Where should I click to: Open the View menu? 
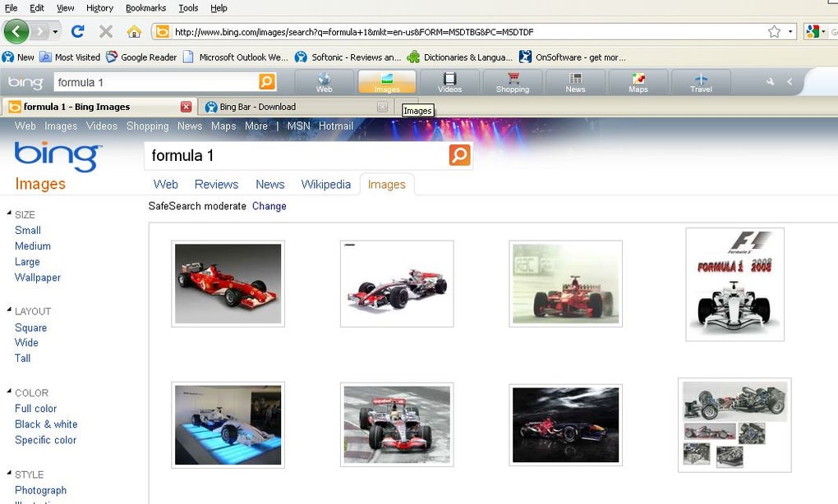tap(65, 8)
